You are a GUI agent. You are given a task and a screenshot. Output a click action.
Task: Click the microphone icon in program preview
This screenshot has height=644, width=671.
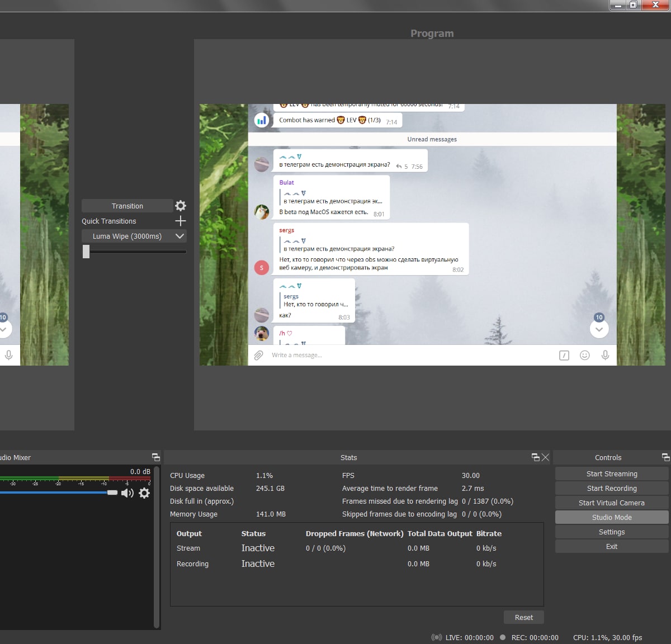[605, 355]
